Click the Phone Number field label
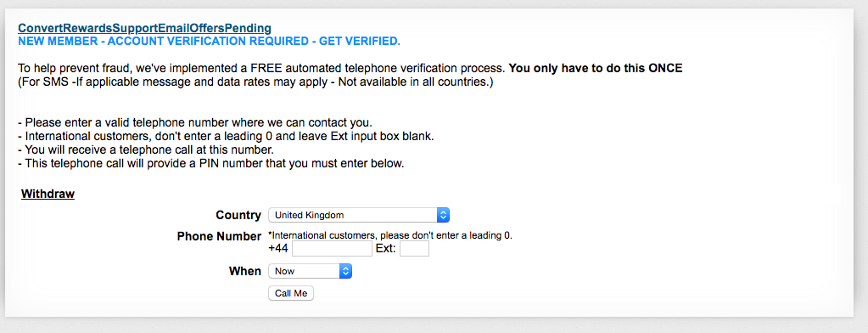 [219, 236]
